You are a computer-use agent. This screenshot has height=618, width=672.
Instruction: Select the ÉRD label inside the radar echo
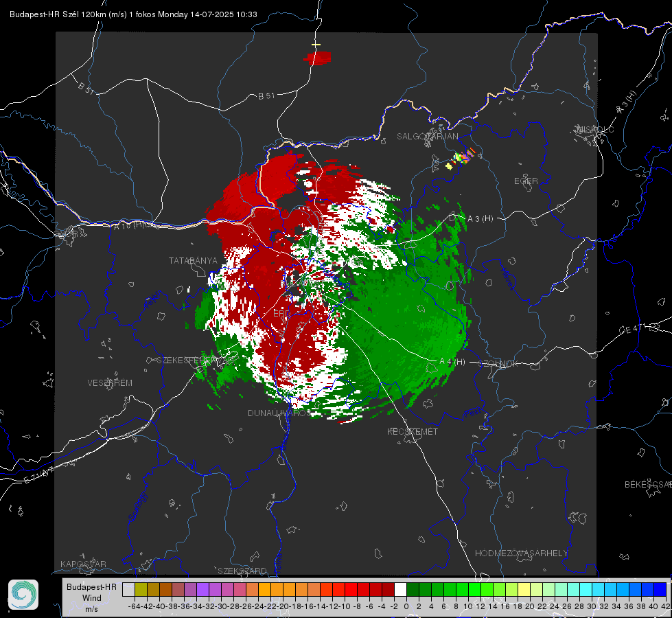point(281,314)
